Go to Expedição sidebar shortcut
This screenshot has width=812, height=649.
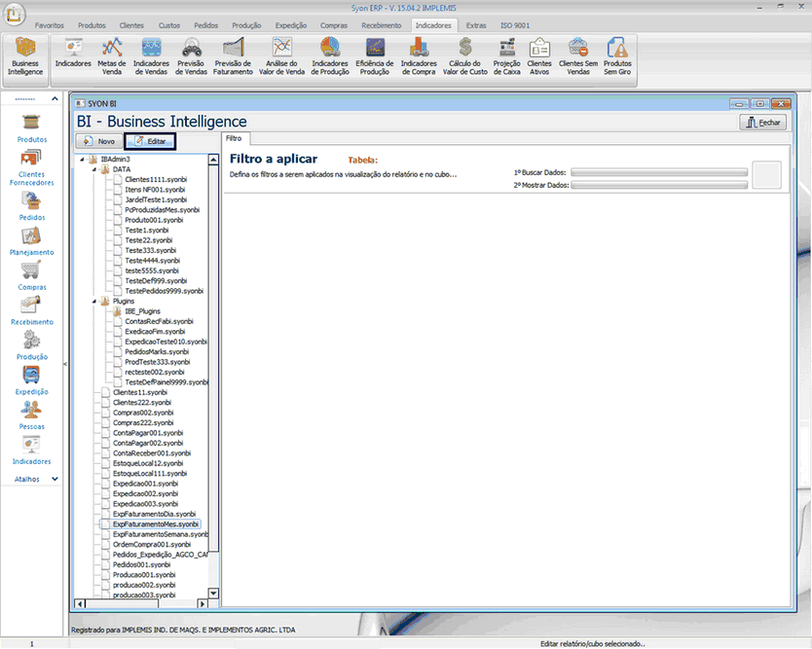pos(32,379)
